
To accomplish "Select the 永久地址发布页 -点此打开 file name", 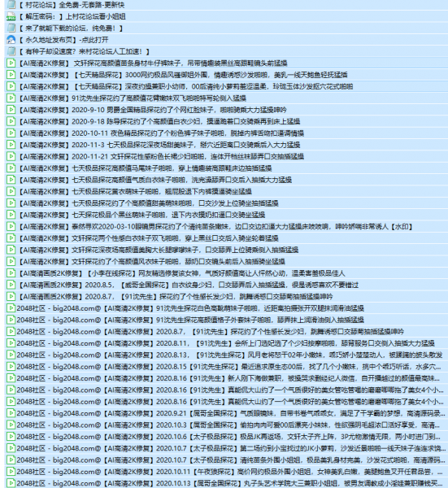I will [63, 40].
